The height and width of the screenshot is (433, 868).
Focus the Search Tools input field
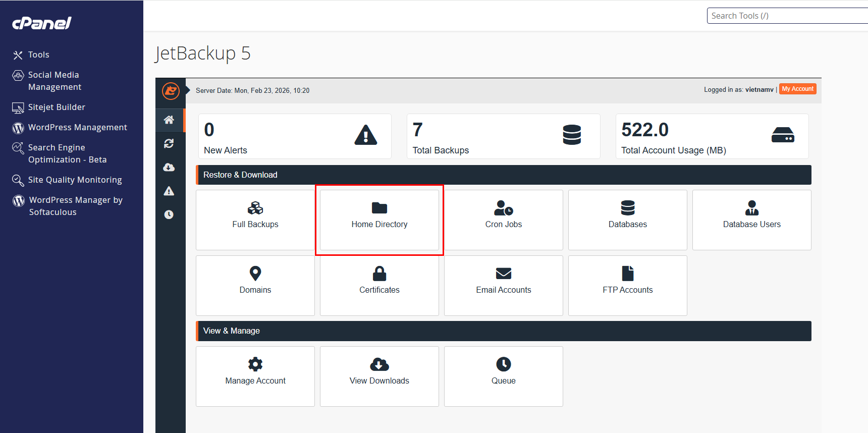coord(787,16)
